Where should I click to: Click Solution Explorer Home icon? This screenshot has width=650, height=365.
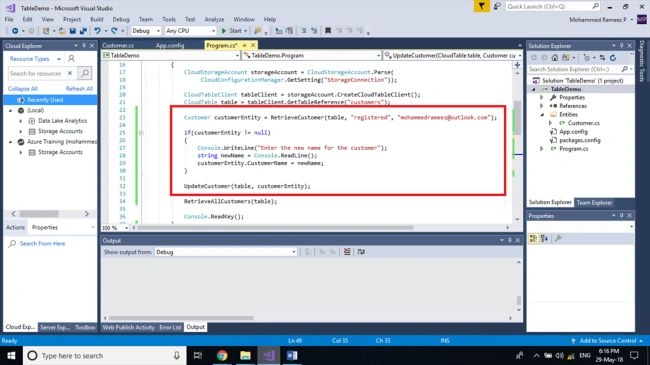(555, 58)
